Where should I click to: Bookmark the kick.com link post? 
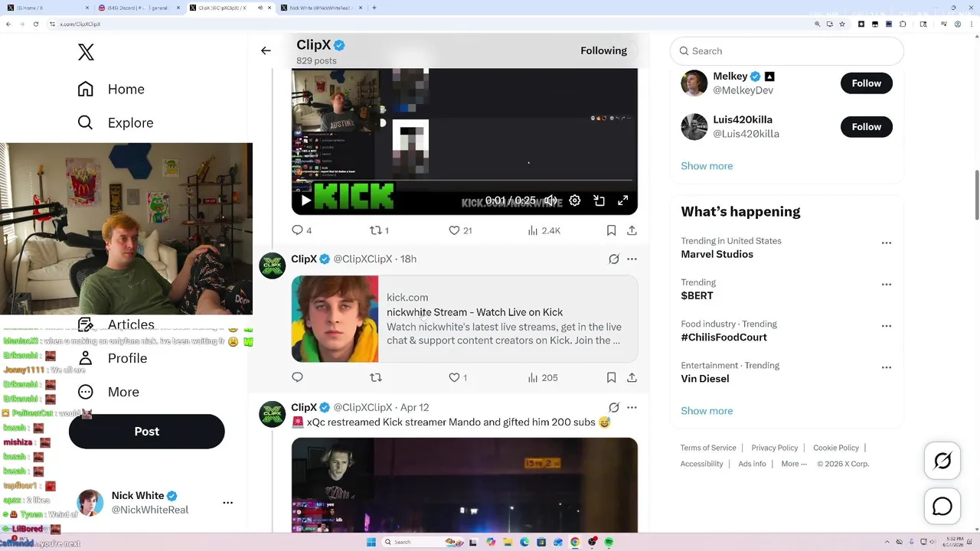pyautogui.click(x=611, y=377)
